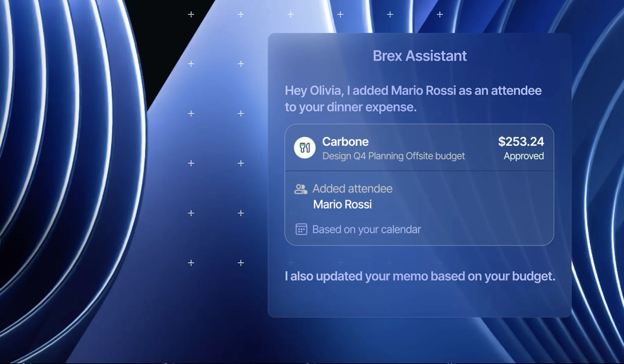624x364 pixels.
Task: Click the message starting Hey Olivia
Action: coord(413,99)
